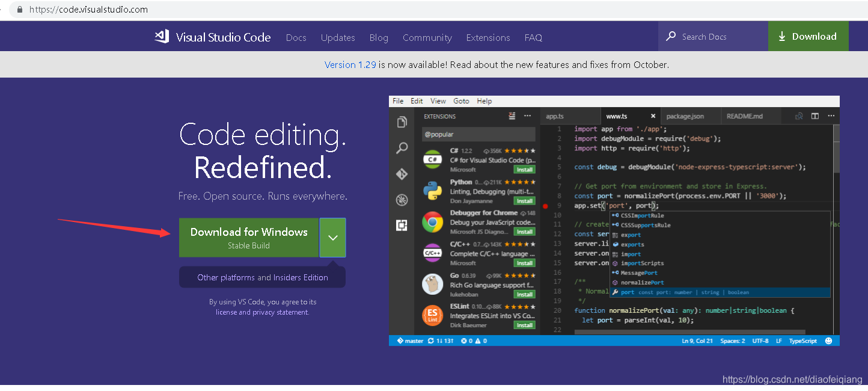868x391 pixels.
Task: Close the www.ts tab
Action: (653, 116)
